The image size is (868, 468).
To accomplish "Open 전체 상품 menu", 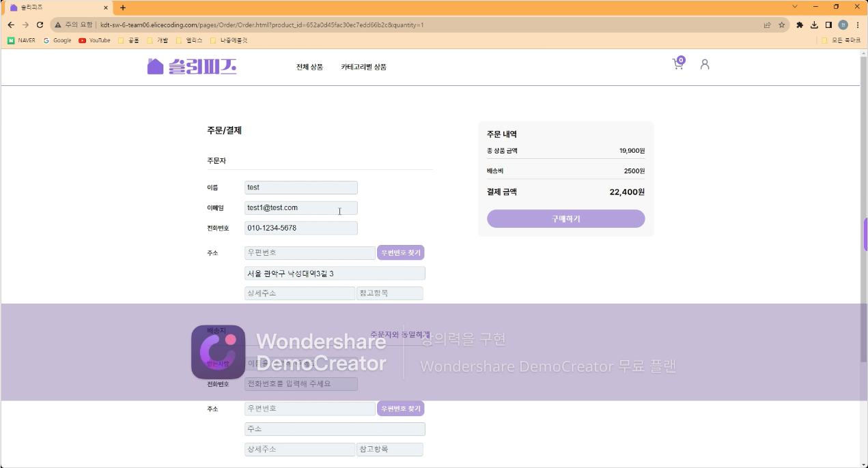I will [309, 67].
